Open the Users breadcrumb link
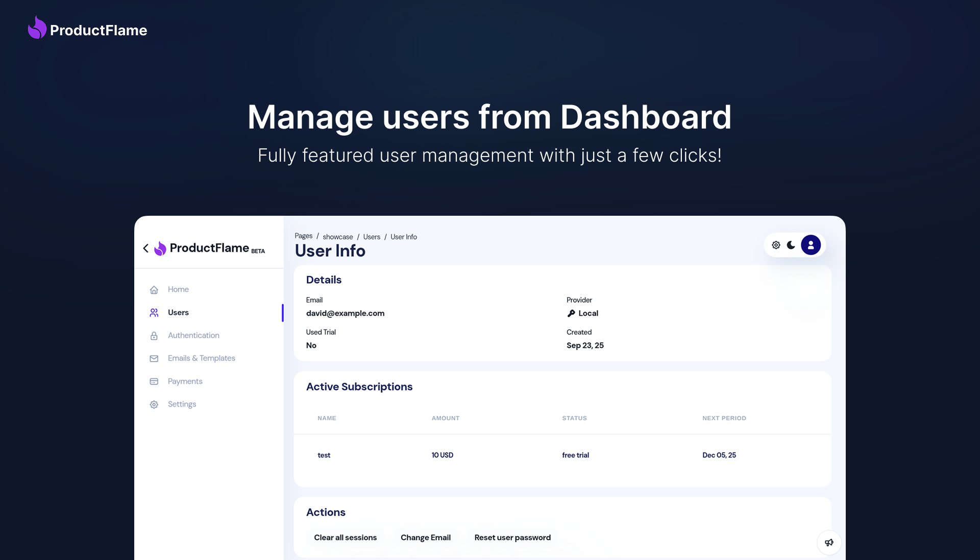The width and height of the screenshot is (980, 560). [x=372, y=237]
